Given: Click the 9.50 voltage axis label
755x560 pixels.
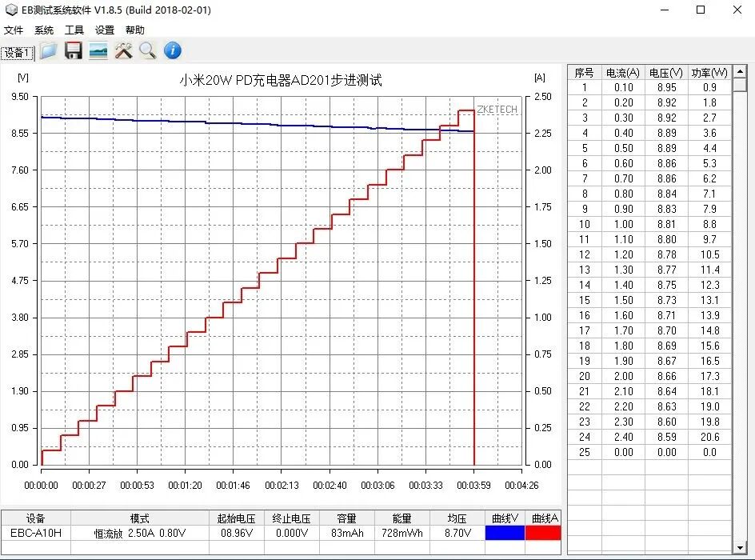Looking at the screenshot, I should pyautogui.click(x=20, y=97).
